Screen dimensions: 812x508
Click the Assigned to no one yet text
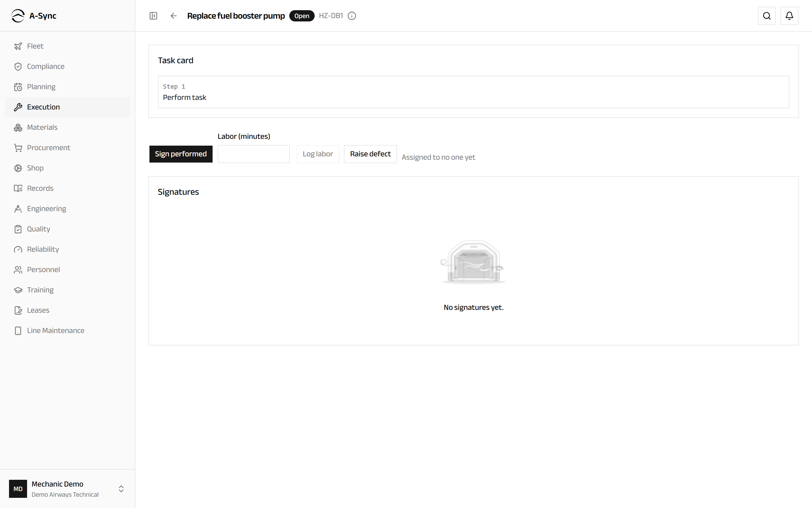tap(438, 157)
